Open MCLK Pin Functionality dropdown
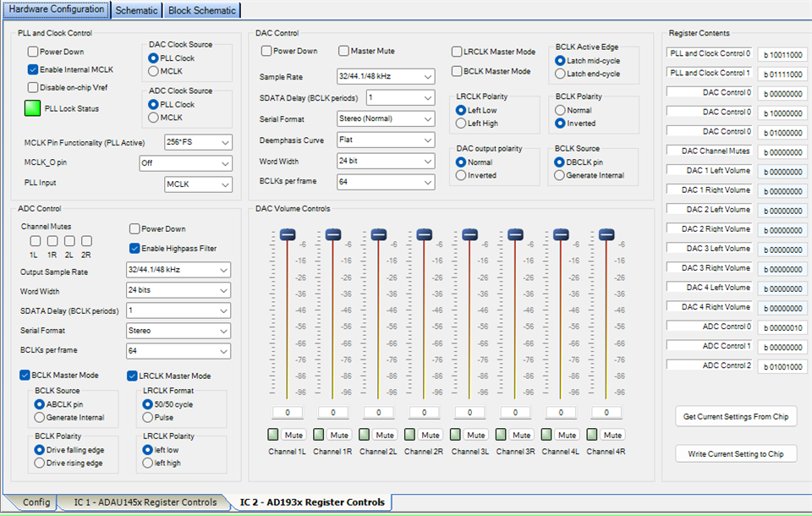 click(x=198, y=142)
